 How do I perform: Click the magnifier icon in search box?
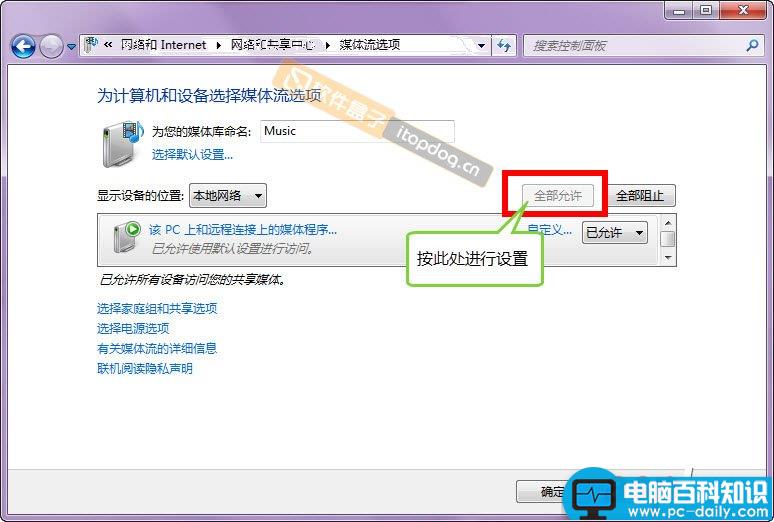pyautogui.click(x=752, y=46)
